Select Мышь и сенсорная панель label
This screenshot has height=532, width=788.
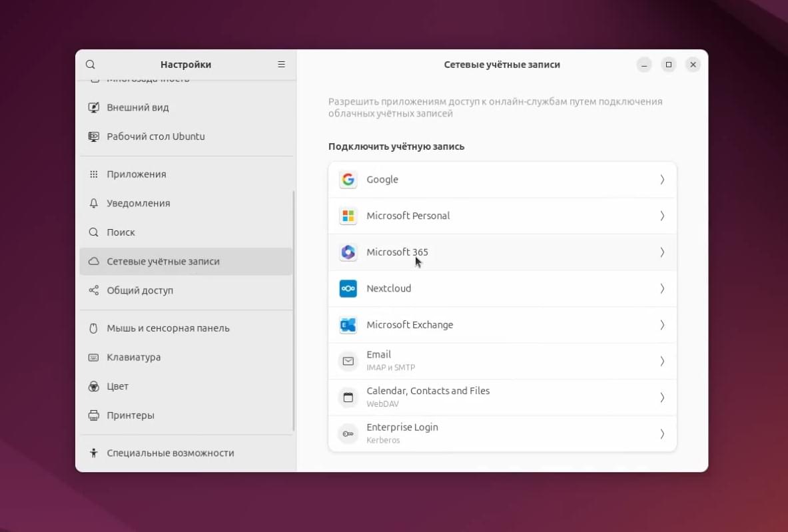coord(169,328)
